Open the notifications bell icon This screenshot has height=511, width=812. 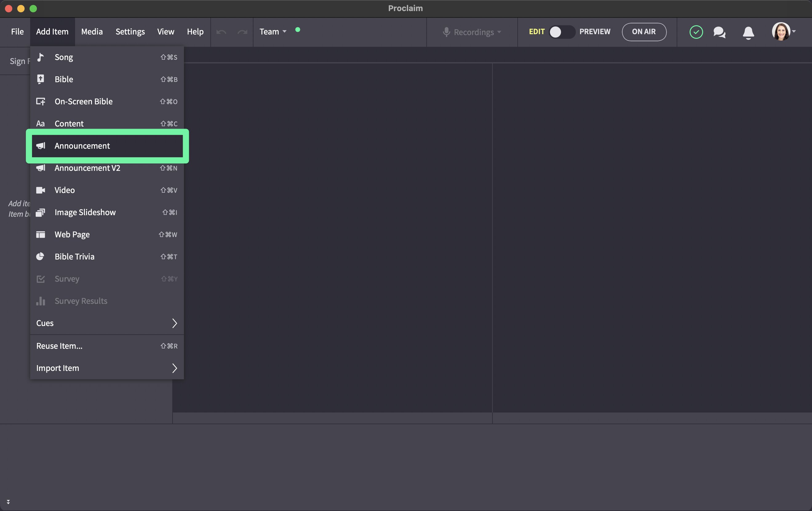click(748, 33)
